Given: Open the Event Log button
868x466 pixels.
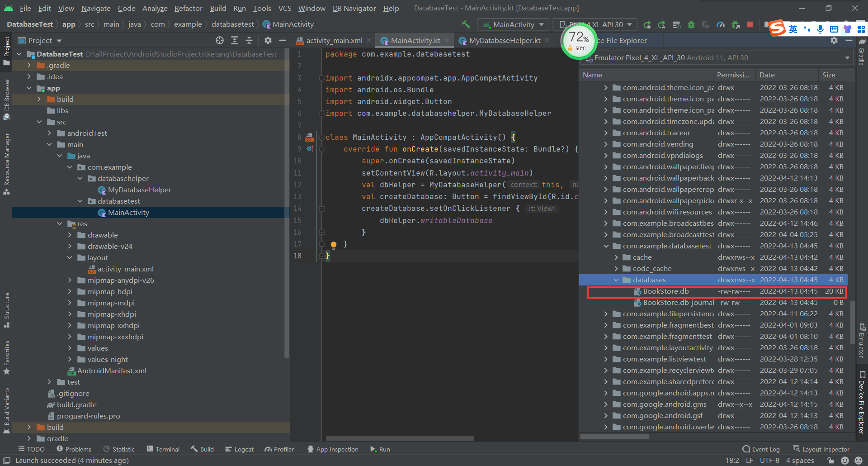Looking at the screenshot, I should tap(761, 449).
